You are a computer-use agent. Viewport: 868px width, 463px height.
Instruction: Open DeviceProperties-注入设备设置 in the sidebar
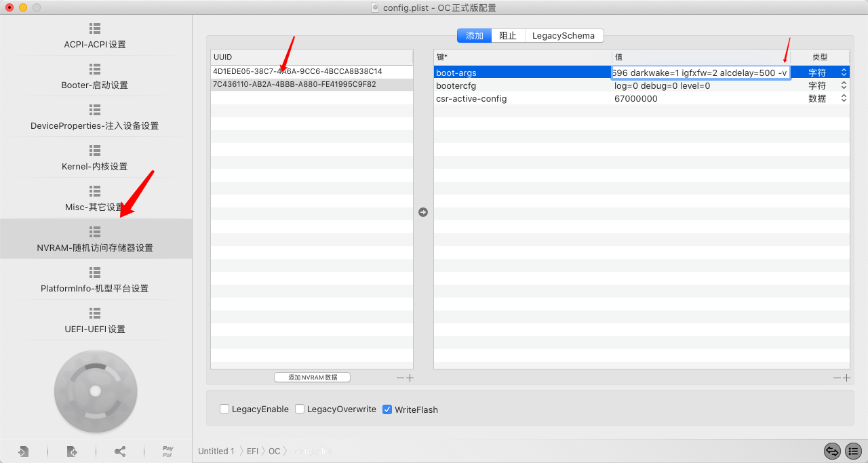pyautogui.click(x=95, y=117)
